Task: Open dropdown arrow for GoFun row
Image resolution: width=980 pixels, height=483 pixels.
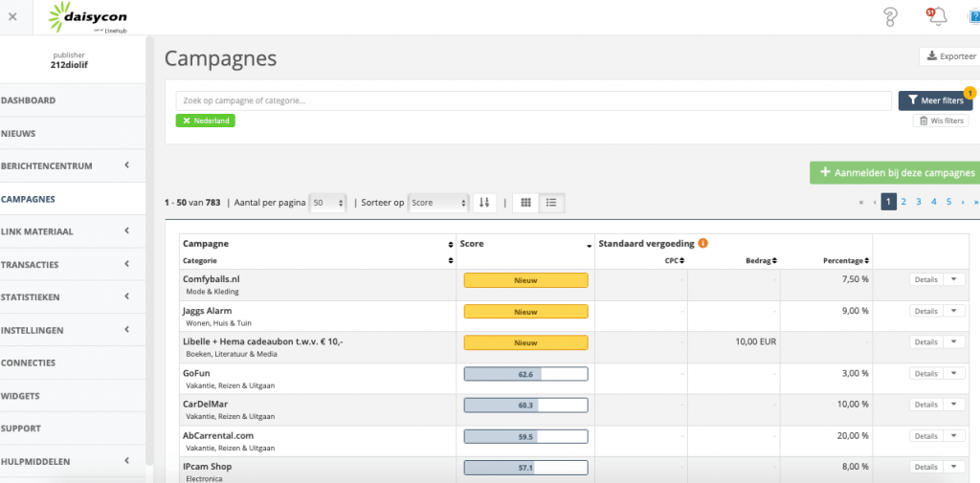Action: [953, 374]
